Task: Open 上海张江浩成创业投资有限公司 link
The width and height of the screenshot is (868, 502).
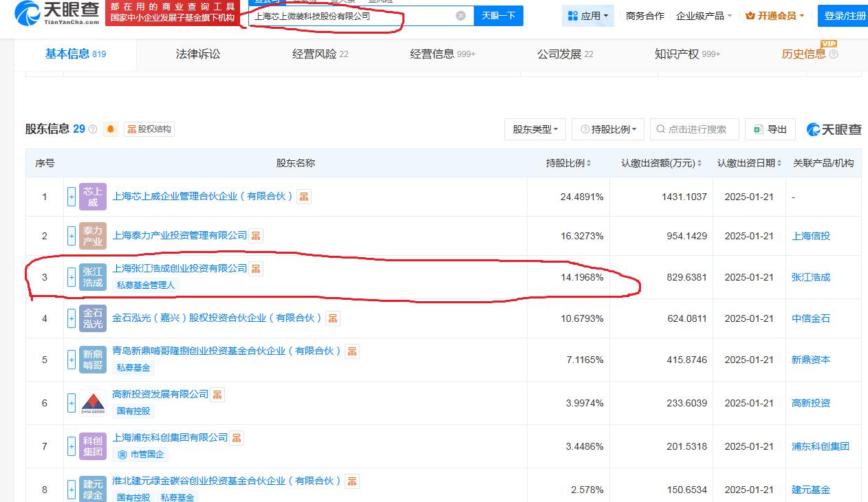Action: [180, 268]
